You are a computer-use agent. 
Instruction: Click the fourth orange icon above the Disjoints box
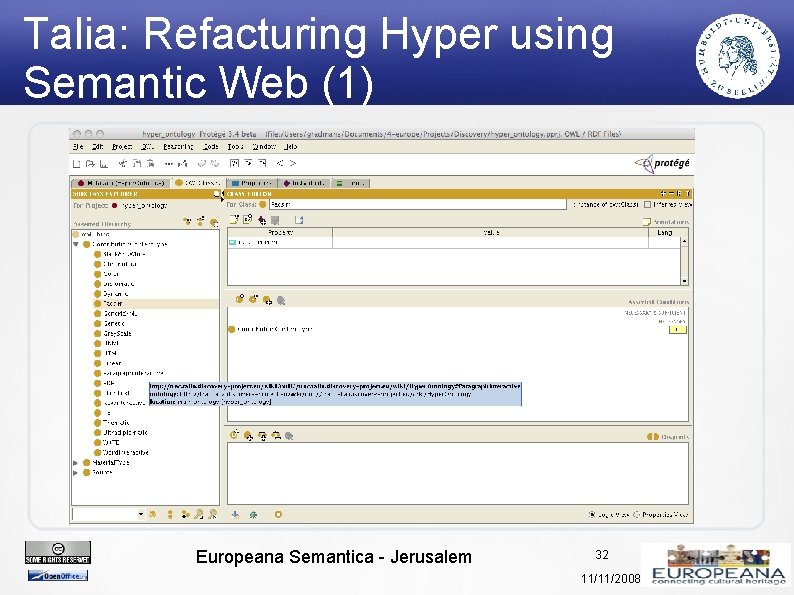pos(276,435)
